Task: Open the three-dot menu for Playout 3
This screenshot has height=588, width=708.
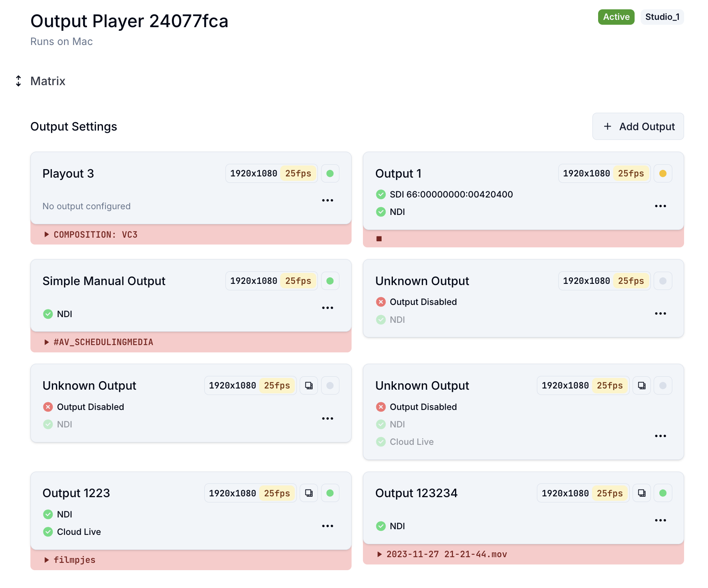Action: click(x=327, y=200)
